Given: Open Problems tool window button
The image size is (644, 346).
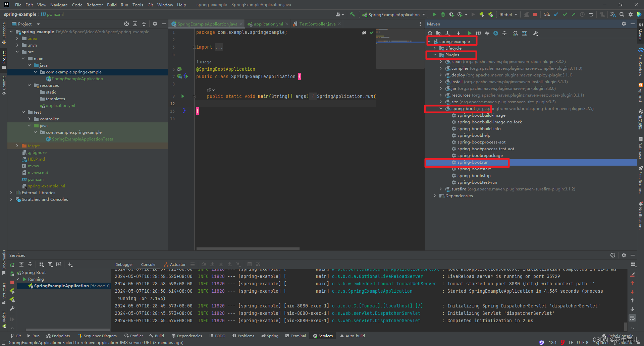Looking at the screenshot, I should pyautogui.click(x=243, y=336).
